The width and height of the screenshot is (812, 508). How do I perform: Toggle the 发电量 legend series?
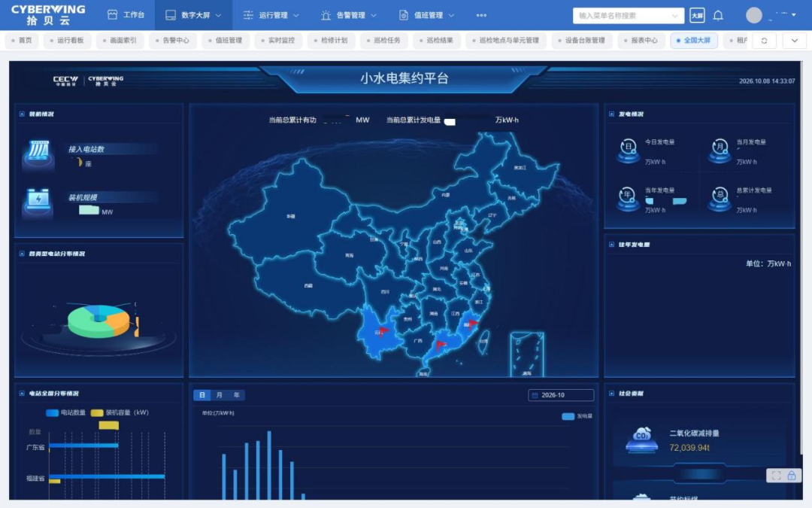[x=577, y=416]
